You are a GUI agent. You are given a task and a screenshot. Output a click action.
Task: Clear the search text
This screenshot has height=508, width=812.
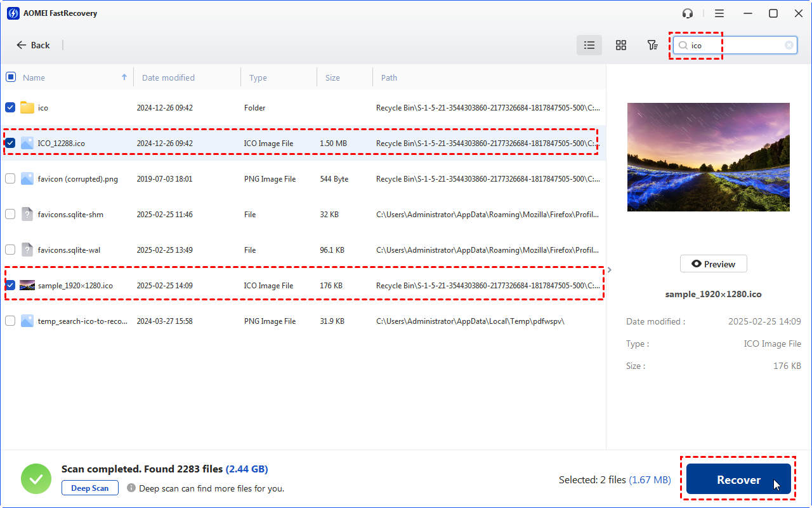[x=789, y=45]
